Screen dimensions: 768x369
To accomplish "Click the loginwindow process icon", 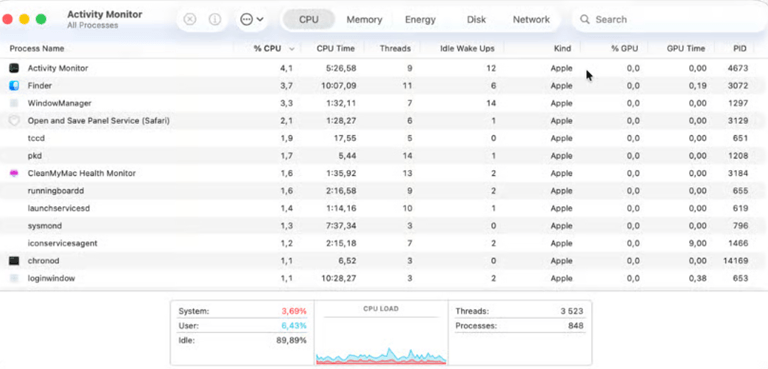I will click(x=14, y=278).
